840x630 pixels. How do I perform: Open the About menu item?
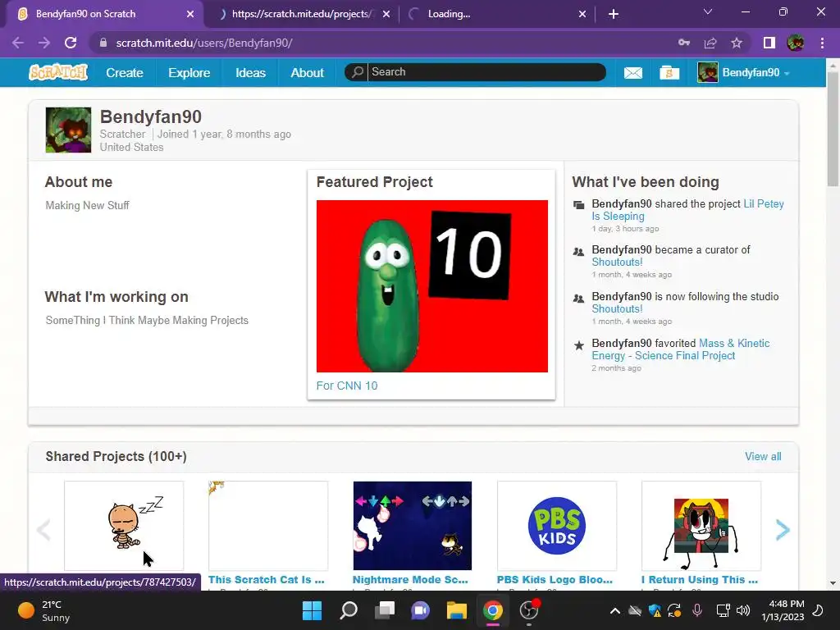tap(307, 72)
